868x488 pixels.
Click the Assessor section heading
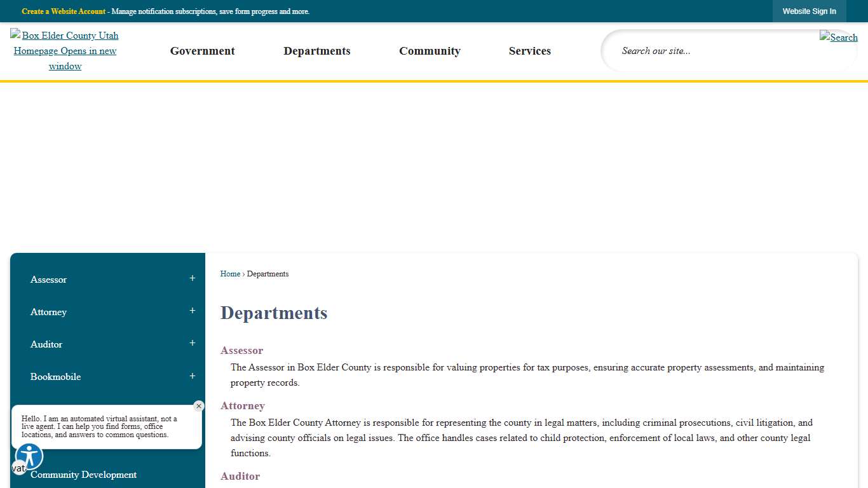pyautogui.click(x=241, y=350)
